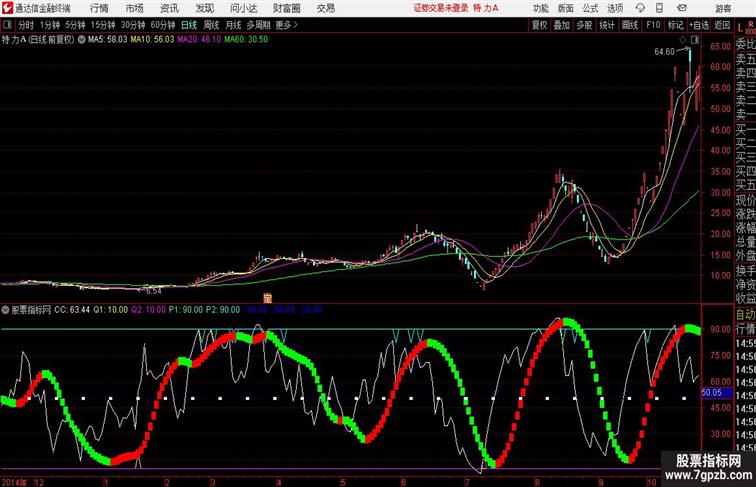Switch to 30分钟 period tab

coord(133,25)
